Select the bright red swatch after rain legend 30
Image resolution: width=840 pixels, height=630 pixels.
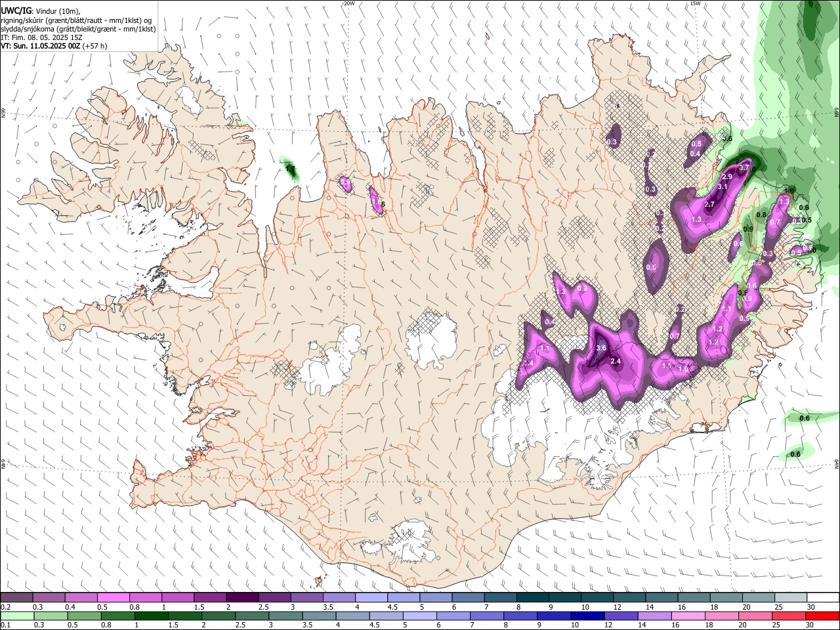point(822,616)
